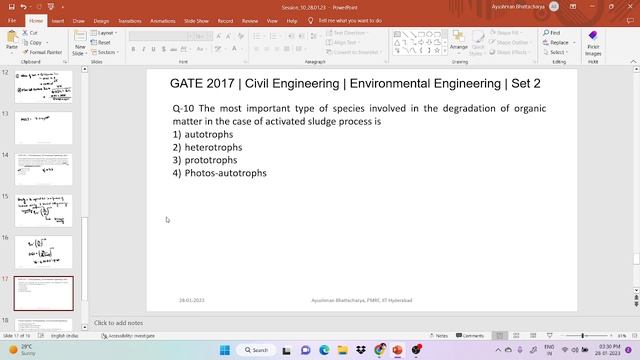Switch to the Transitions tab
640x360 pixels.
pos(130,20)
